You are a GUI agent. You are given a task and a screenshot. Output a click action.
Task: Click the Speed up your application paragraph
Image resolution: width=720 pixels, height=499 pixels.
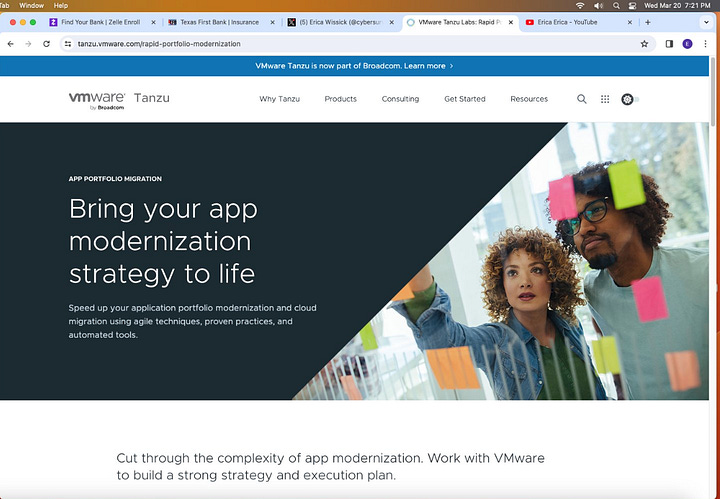(192, 321)
